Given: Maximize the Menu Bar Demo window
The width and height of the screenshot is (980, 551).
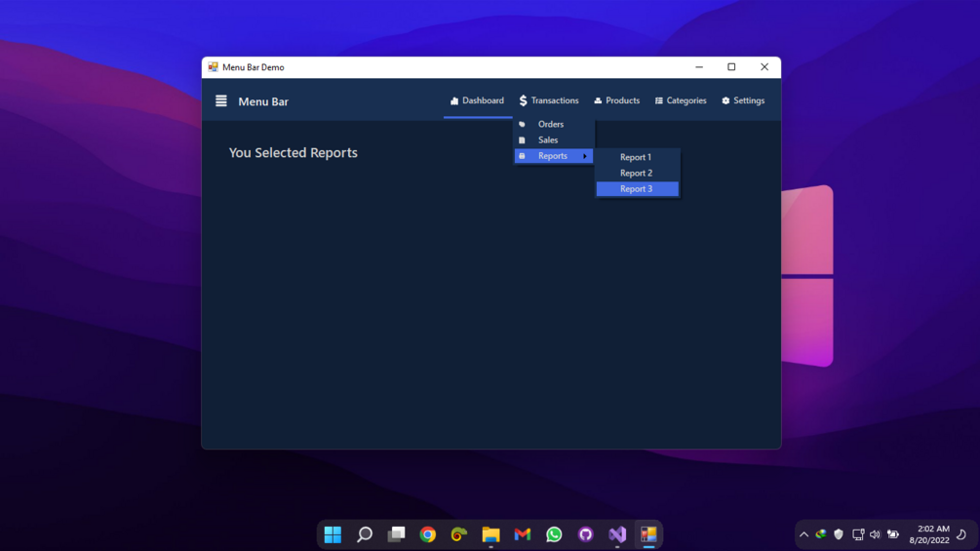Looking at the screenshot, I should [731, 67].
